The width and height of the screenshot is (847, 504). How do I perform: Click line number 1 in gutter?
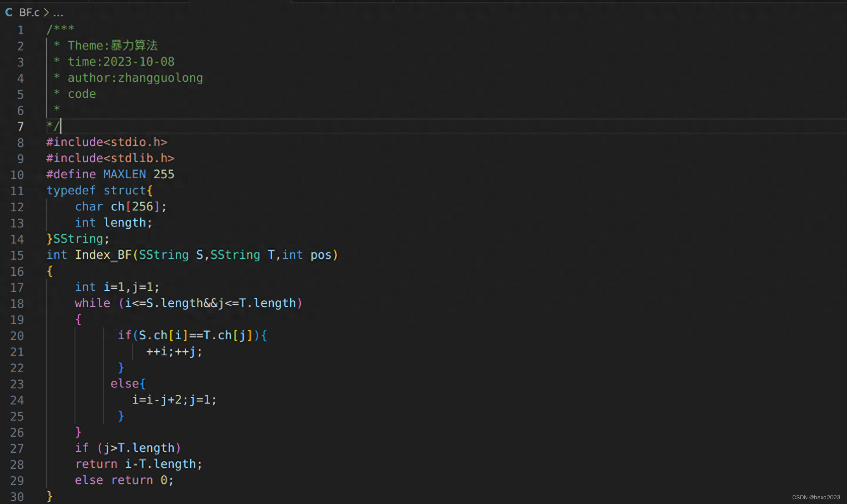[x=20, y=30]
